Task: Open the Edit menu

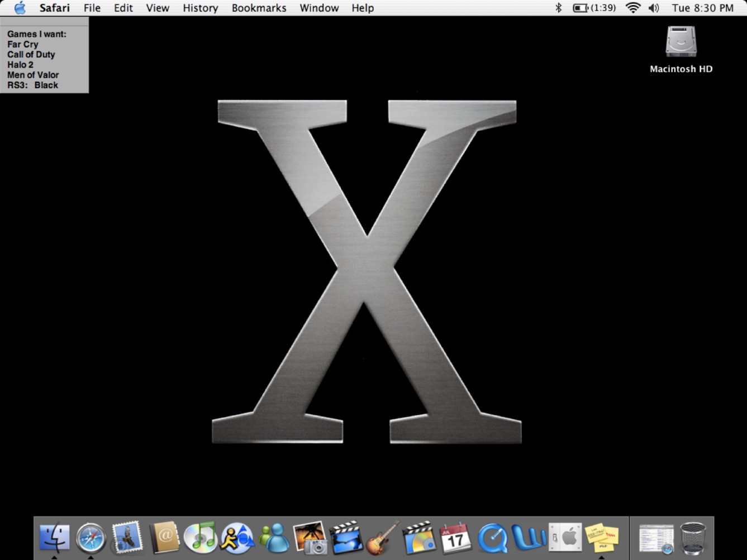Action: pyautogui.click(x=123, y=8)
